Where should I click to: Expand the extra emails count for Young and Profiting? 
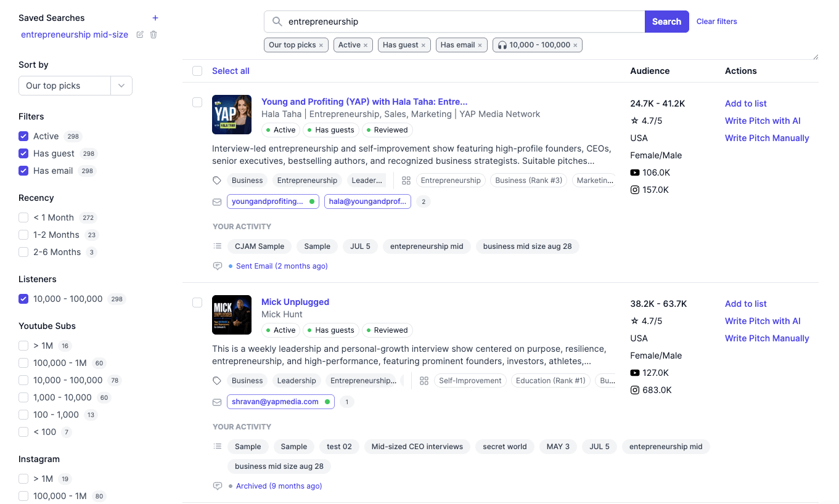point(423,201)
